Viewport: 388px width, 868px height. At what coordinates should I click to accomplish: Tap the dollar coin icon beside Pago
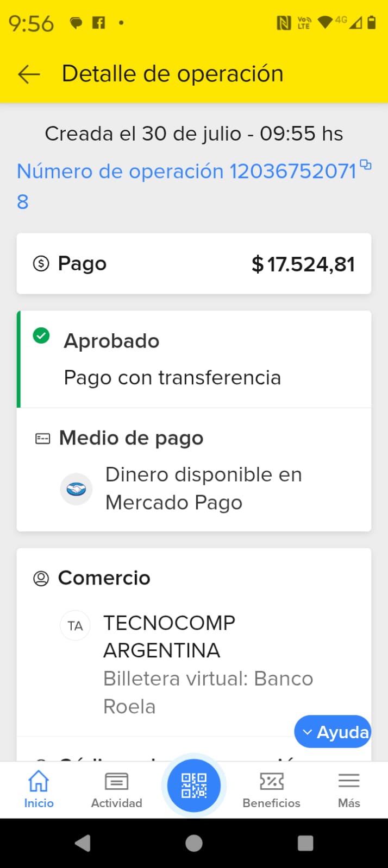click(41, 264)
